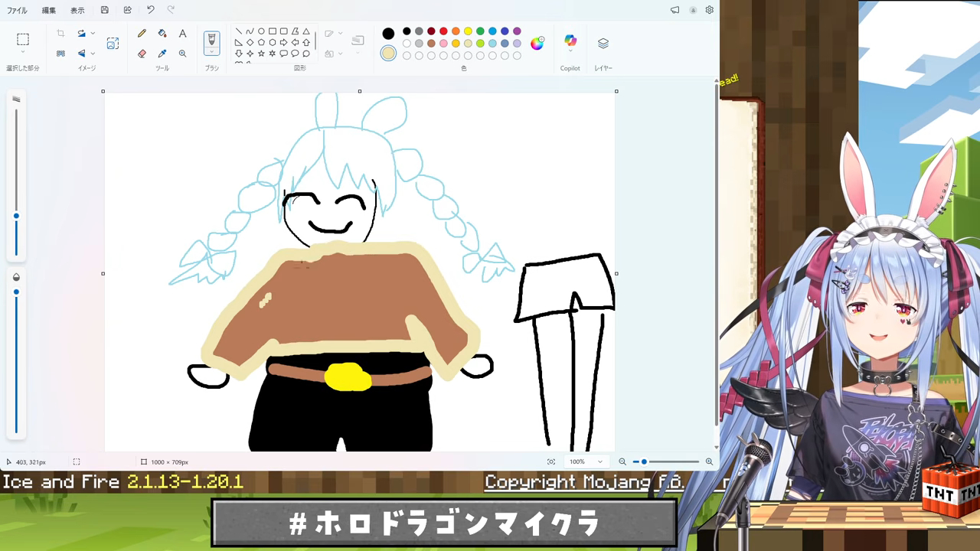980x551 pixels.
Task: Choose the right arrow shape
Action: [x=283, y=42]
